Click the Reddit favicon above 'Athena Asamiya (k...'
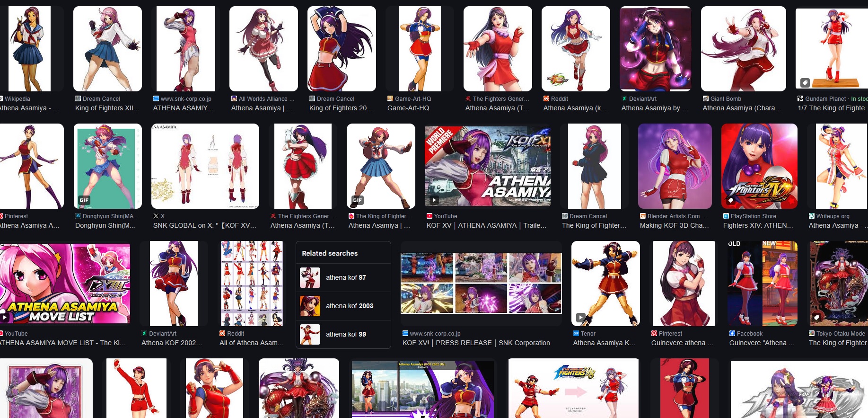Image resolution: width=868 pixels, height=418 pixels. pos(546,98)
